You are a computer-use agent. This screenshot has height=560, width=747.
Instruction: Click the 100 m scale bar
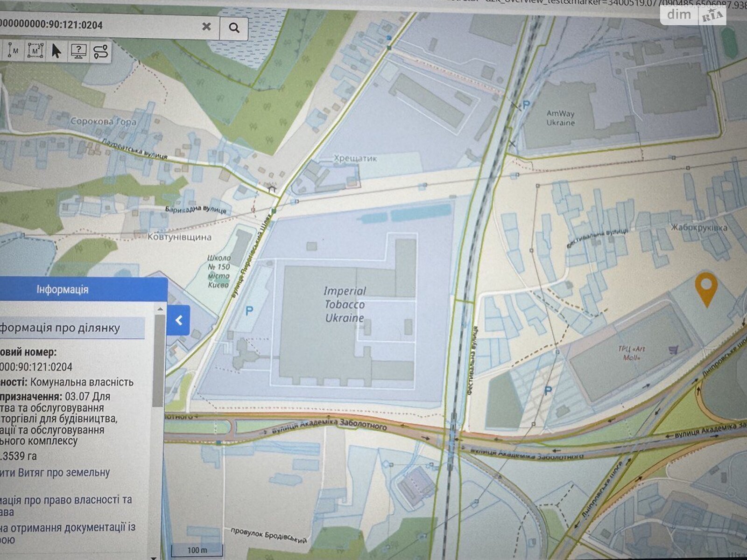coord(196,550)
